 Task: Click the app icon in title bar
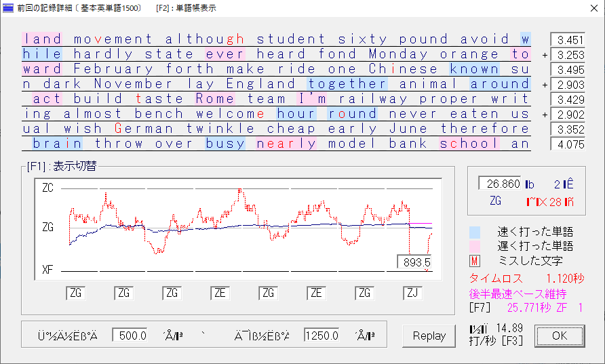coord(8,7)
